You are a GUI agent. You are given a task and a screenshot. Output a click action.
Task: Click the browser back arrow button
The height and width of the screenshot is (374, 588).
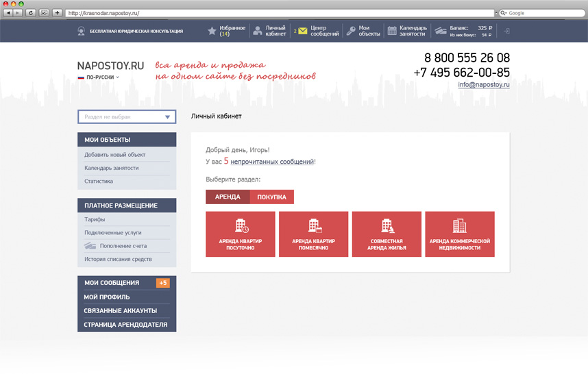click(8, 13)
